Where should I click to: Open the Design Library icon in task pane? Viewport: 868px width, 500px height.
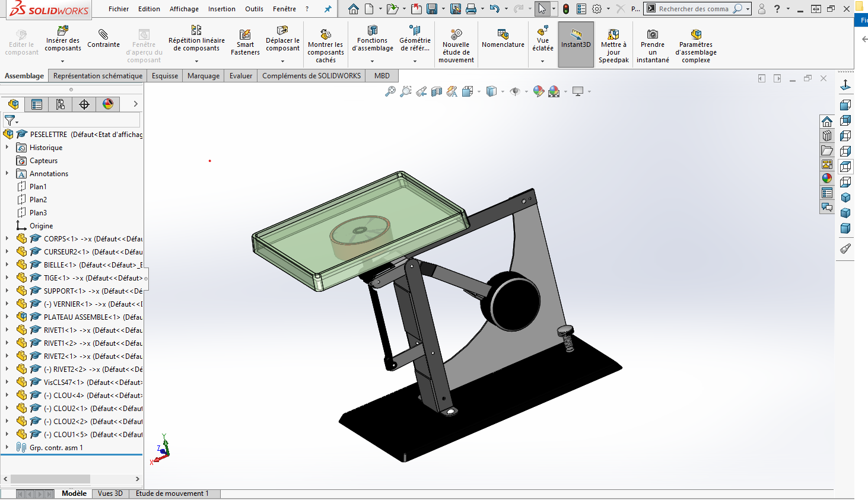pyautogui.click(x=827, y=136)
